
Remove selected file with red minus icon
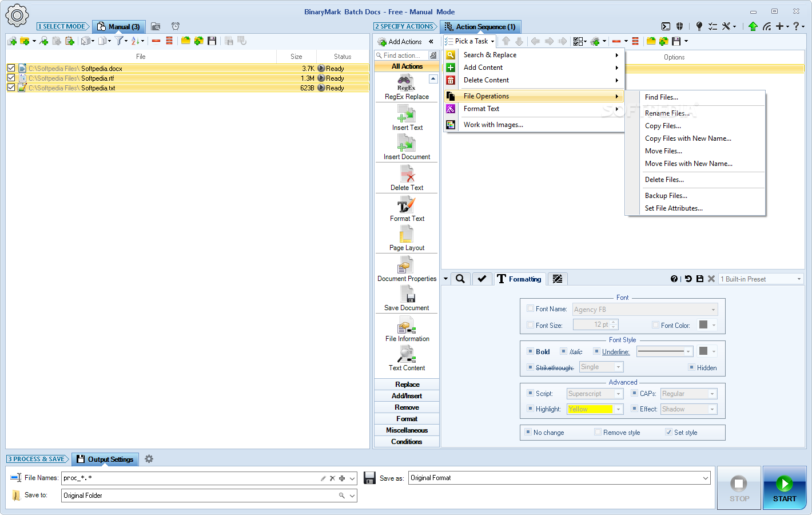click(x=156, y=41)
